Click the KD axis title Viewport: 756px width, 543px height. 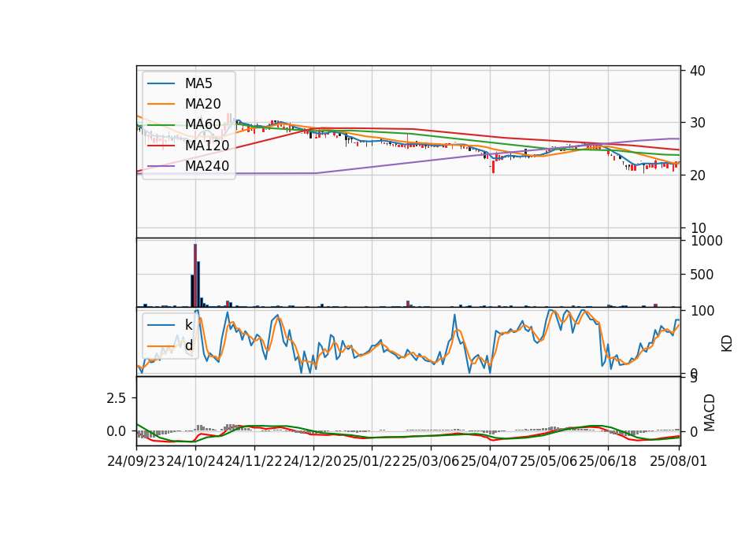(x=727, y=343)
